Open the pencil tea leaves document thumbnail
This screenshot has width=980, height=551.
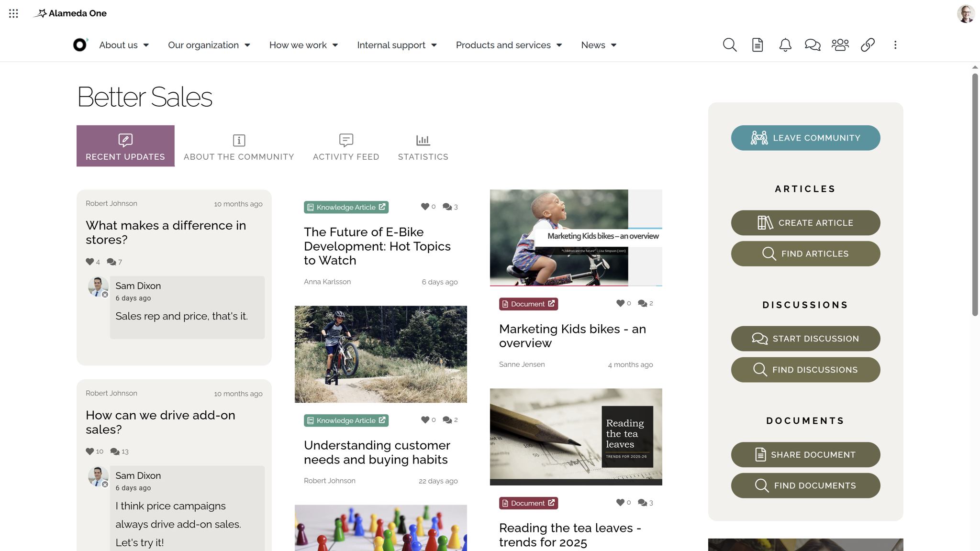click(x=576, y=437)
